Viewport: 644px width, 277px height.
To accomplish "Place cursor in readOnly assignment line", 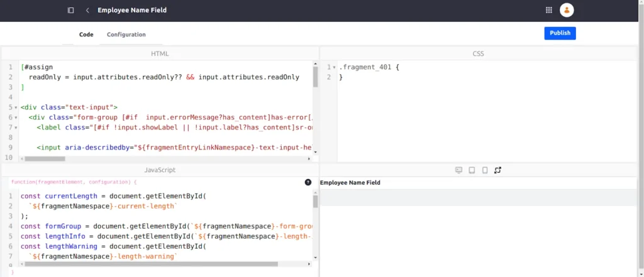I will 164,77.
